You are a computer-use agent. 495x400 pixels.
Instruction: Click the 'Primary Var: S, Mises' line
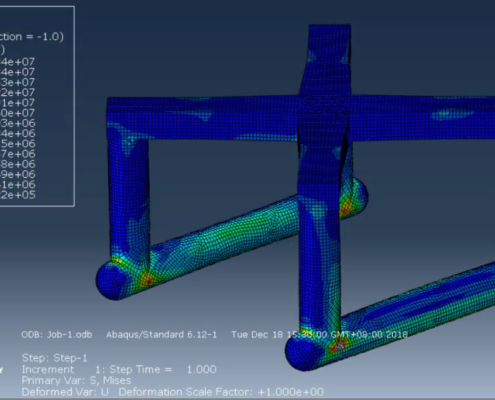(x=76, y=380)
